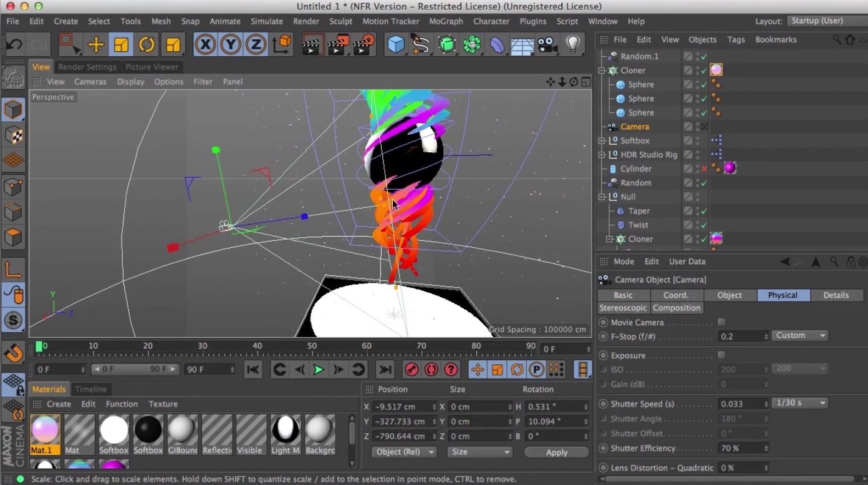Image resolution: width=868 pixels, height=485 pixels.
Task: Go to start of timeline
Action: 253,370
